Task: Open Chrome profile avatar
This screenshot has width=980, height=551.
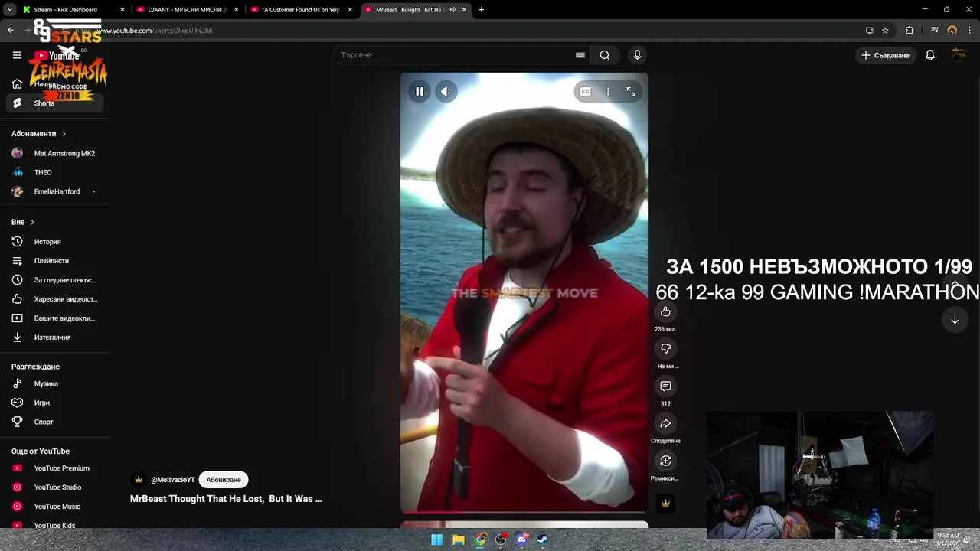Action: 952,31
